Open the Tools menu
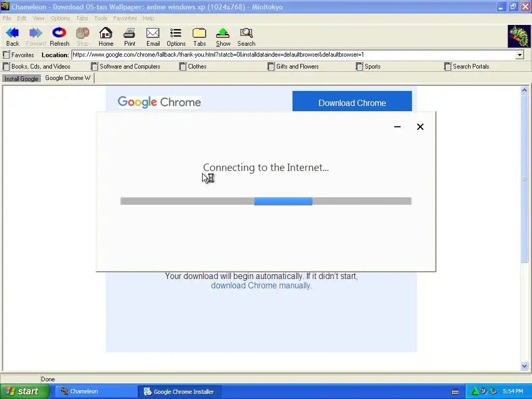Image resolution: width=532 pixels, height=399 pixels. [x=100, y=18]
